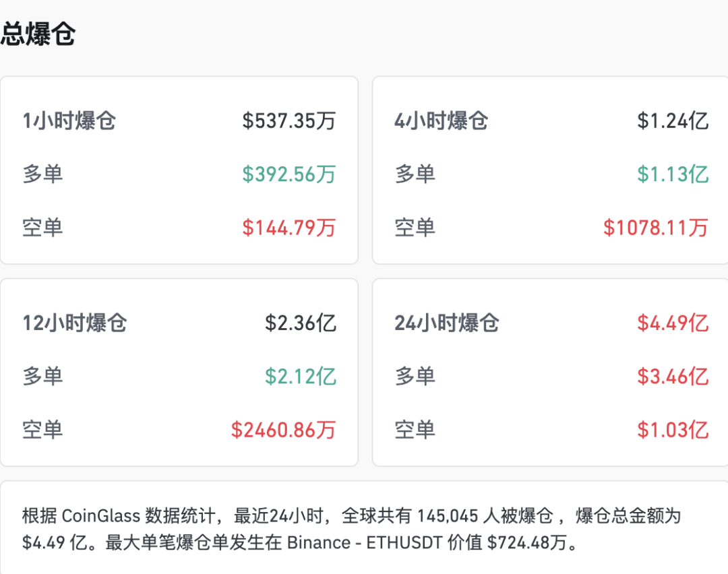Click 多单 label in 24小时爆仓 card
The image size is (728, 574).
(x=415, y=376)
